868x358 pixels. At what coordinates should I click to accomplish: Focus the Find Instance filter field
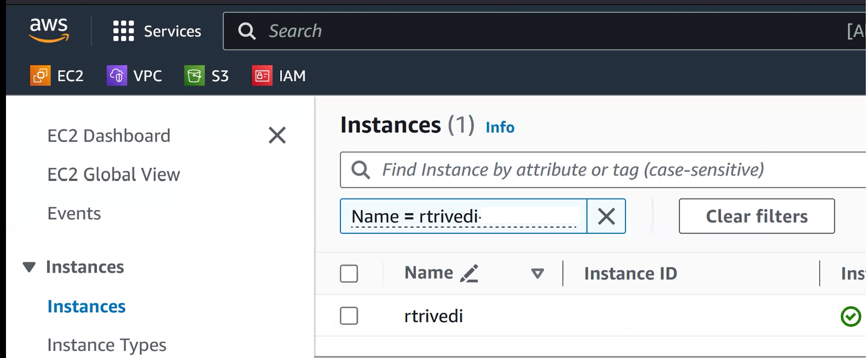click(x=604, y=170)
